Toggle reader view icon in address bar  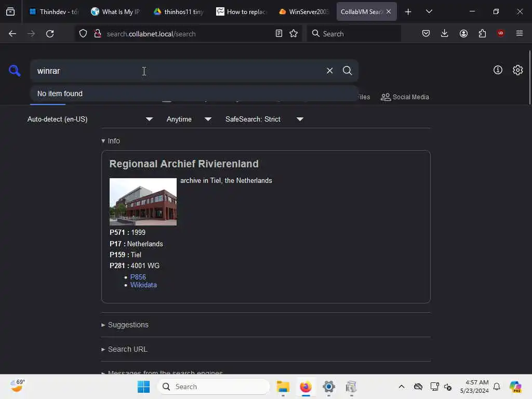[279, 34]
